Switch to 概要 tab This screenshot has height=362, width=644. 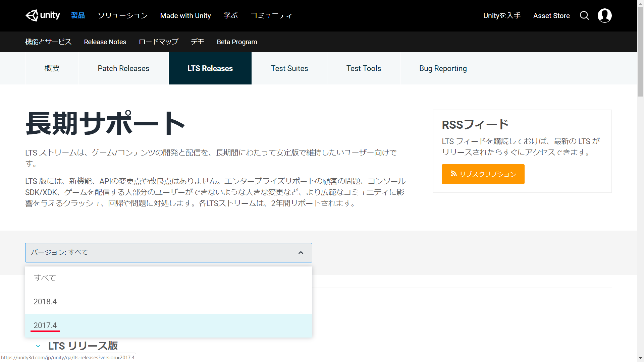52,68
